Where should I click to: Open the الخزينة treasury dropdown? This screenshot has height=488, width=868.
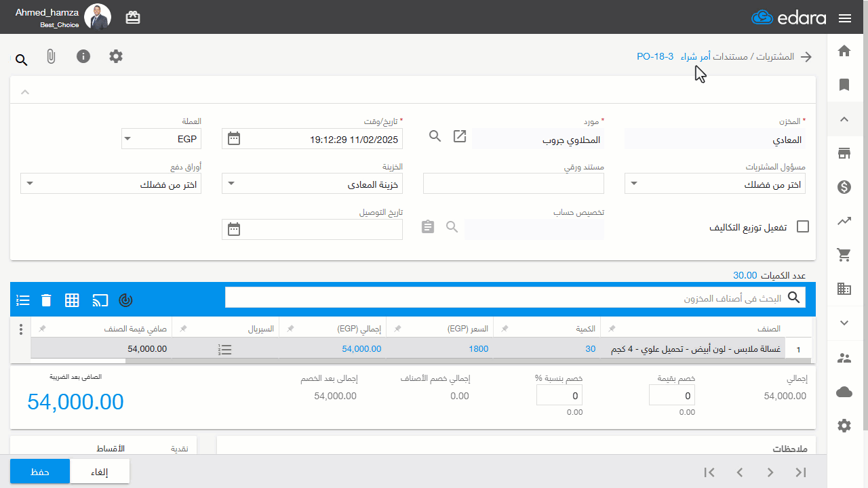tap(312, 184)
